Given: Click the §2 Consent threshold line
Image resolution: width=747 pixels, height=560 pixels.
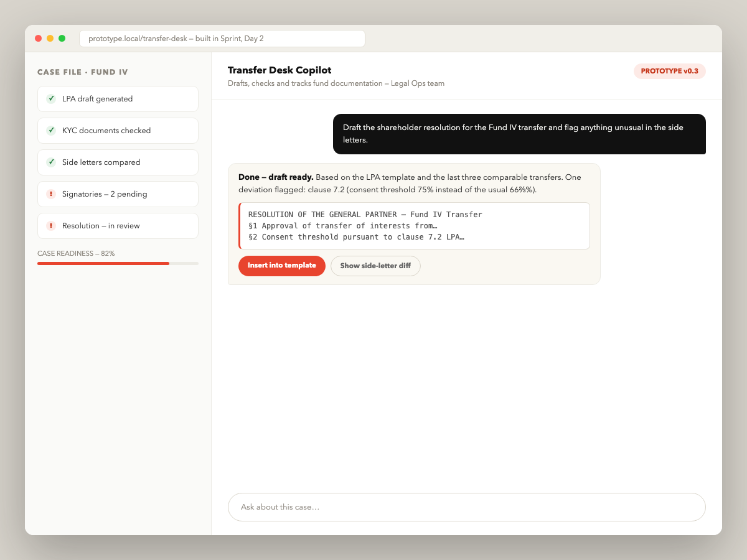Looking at the screenshot, I should (357, 237).
